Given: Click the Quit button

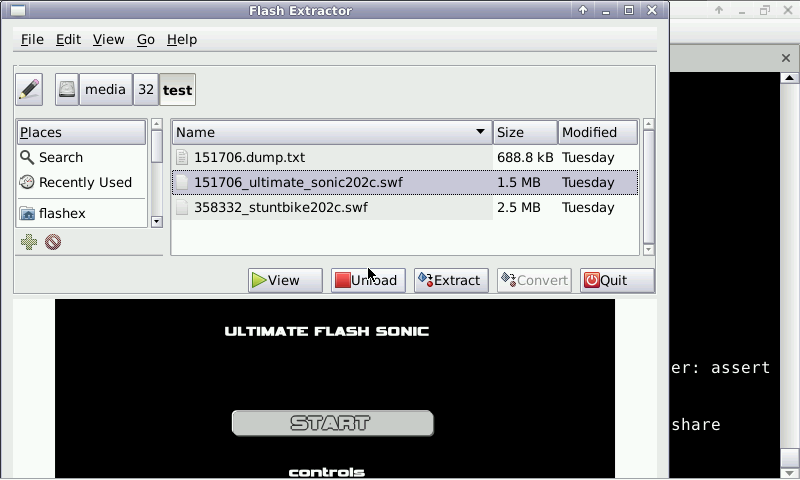Looking at the screenshot, I should pyautogui.click(x=617, y=280).
